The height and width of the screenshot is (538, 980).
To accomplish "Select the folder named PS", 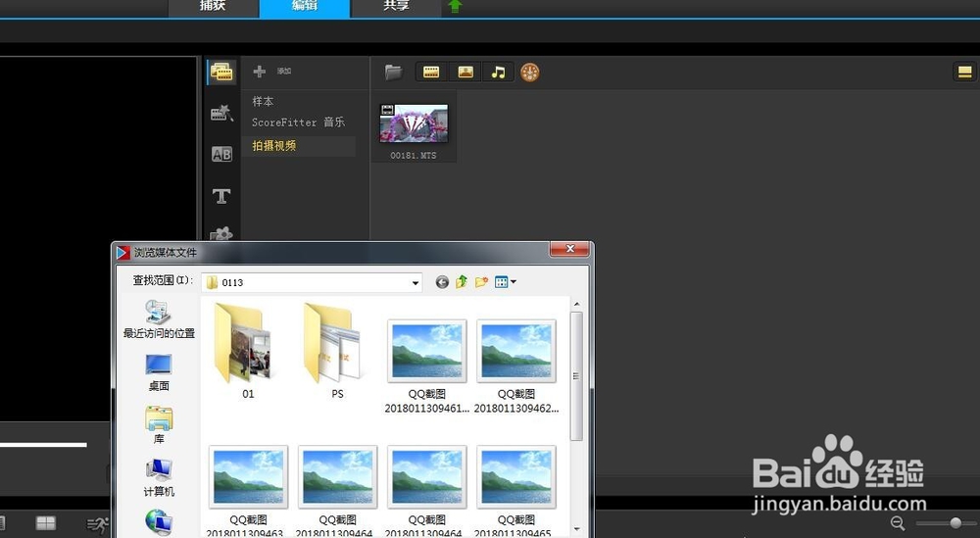I will (x=337, y=351).
